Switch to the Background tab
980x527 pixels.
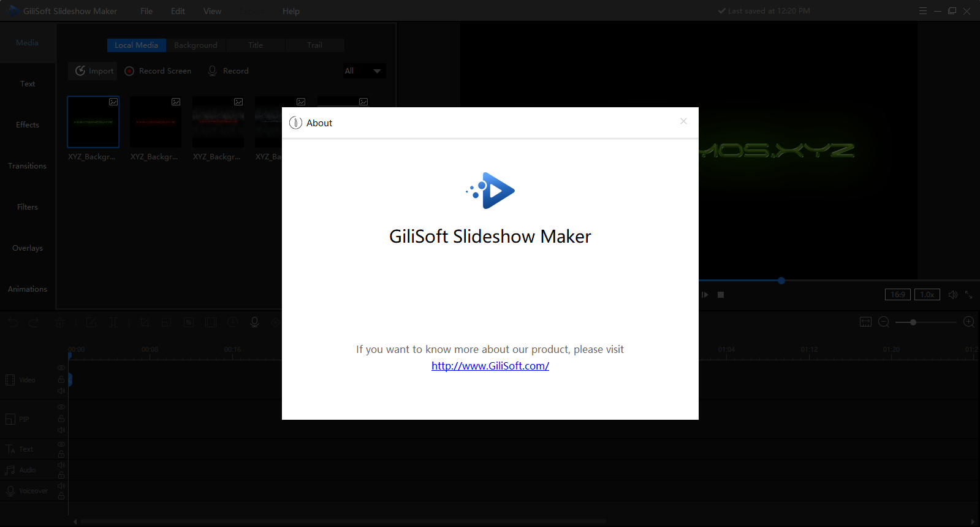tap(196, 45)
